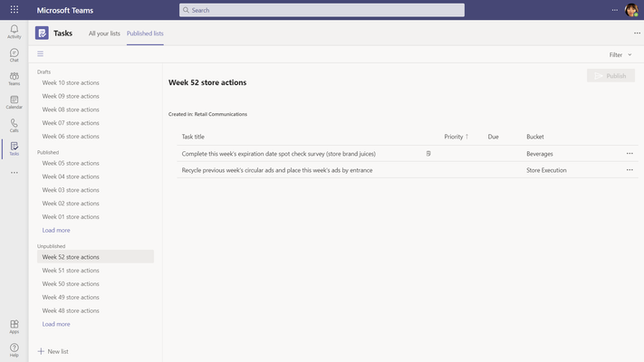
Task: Open Week 10 store actions draft
Action: coord(71,83)
